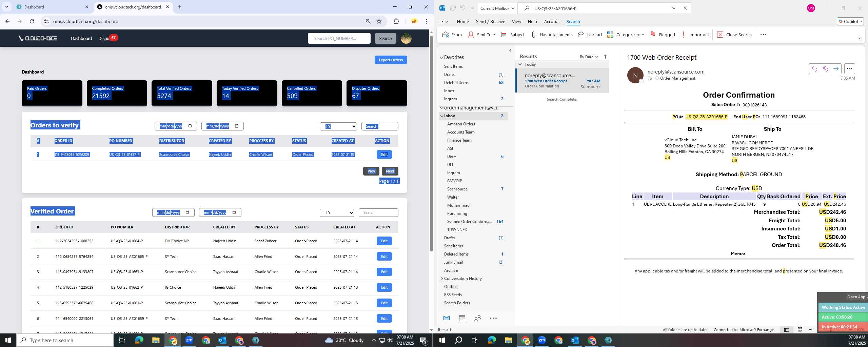Reload the OMS dashboard page
The height and width of the screenshot is (347, 868).
click(x=32, y=21)
